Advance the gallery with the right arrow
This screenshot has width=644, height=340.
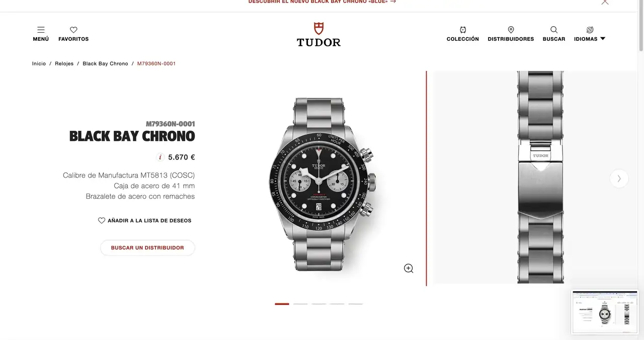click(619, 179)
